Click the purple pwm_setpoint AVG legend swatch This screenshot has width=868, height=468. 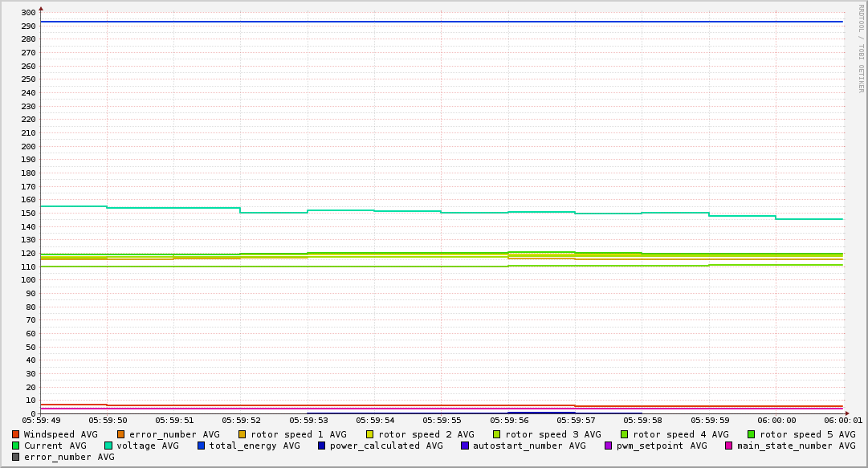click(608, 446)
